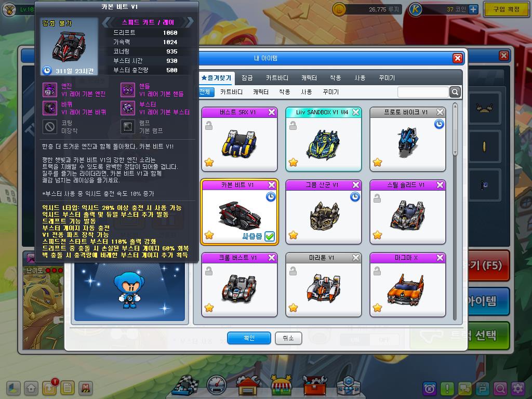Click the item search text field
The height and width of the screenshot is (399, 532).
[423, 92]
